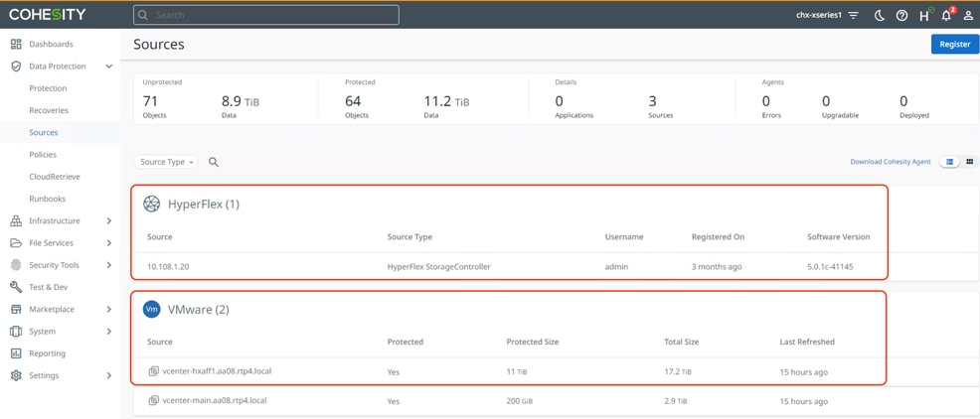Image resolution: width=980 pixels, height=419 pixels.
Task: Expand the Settings chevron
Action: [x=108, y=376]
